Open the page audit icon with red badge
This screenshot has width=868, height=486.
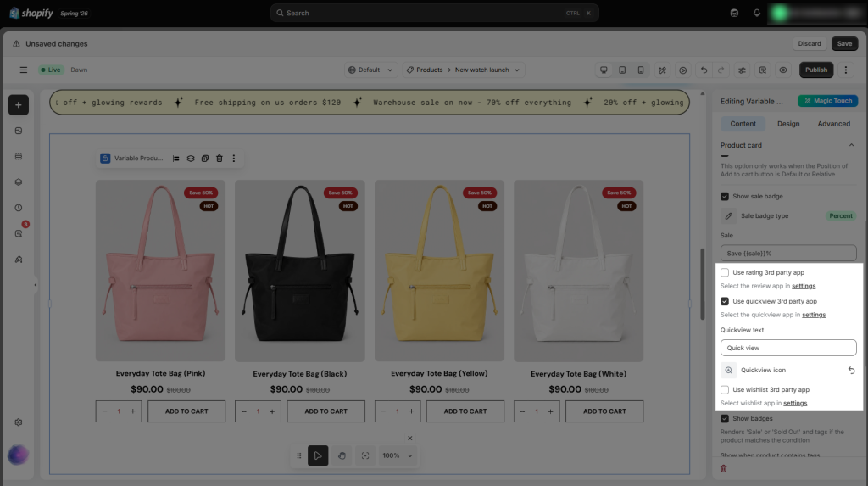19,233
